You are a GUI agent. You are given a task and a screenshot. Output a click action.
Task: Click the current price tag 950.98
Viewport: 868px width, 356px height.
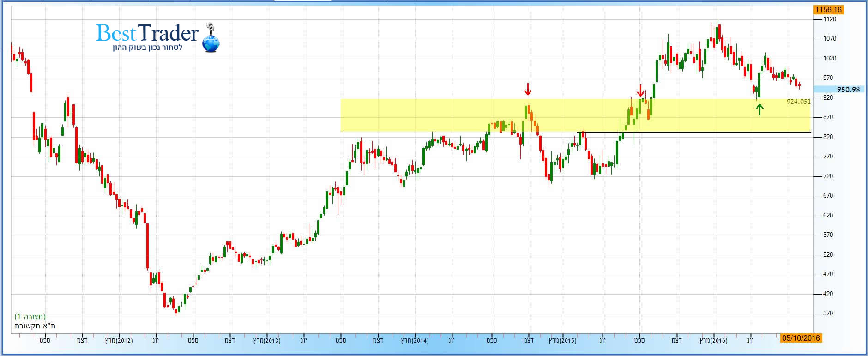[x=848, y=90]
